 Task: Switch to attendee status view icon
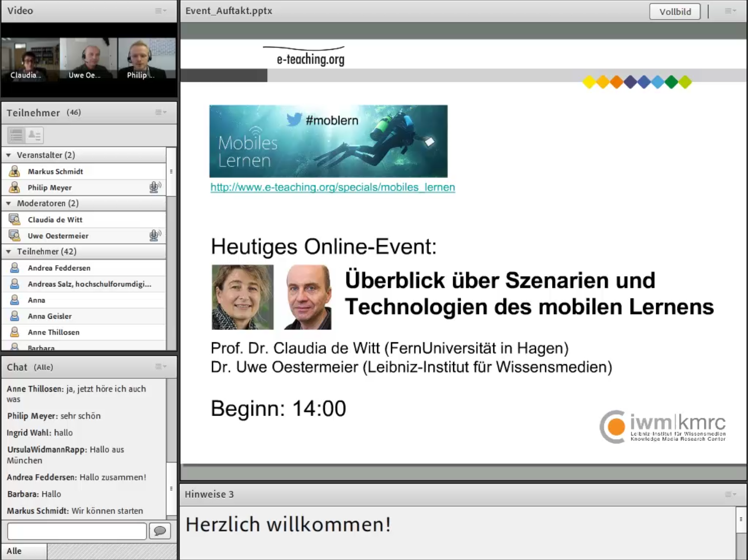click(34, 135)
